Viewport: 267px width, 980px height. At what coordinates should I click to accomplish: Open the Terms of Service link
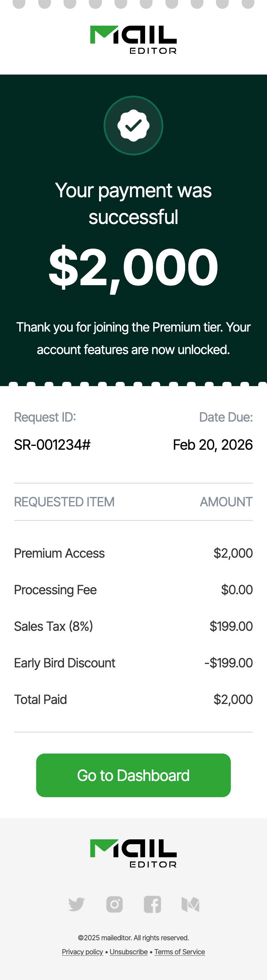tap(180, 952)
